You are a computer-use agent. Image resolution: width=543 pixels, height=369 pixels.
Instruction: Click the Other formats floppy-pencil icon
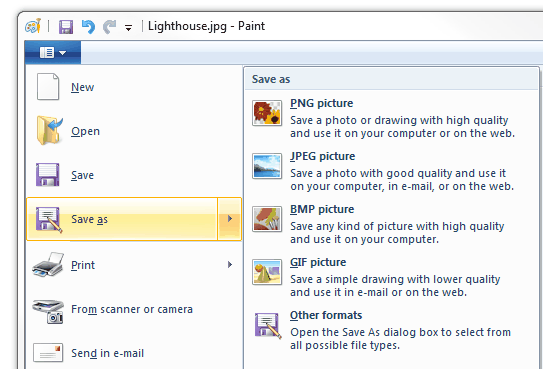(267, 326)
